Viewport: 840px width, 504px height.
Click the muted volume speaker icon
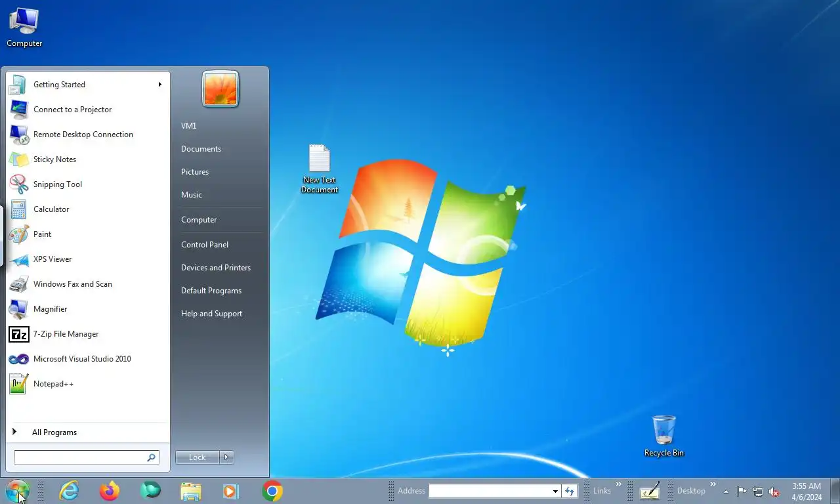(x=774, y=492)
